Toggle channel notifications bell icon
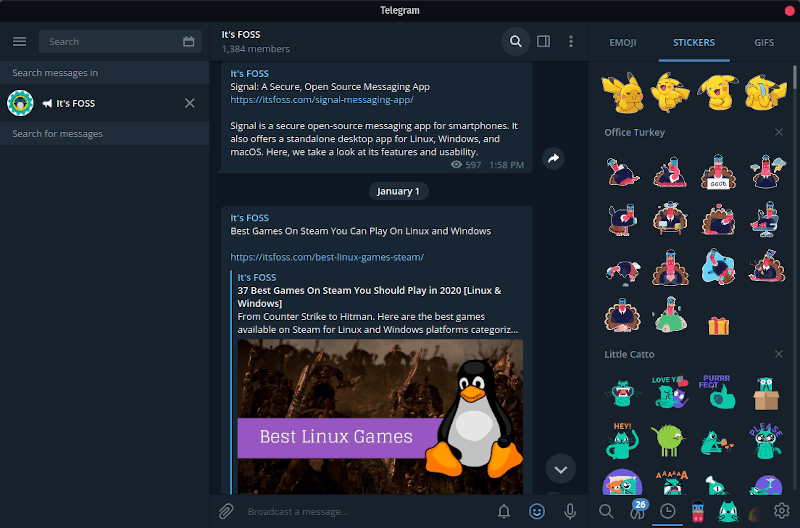The image size is (800, 528). [504, 511]
